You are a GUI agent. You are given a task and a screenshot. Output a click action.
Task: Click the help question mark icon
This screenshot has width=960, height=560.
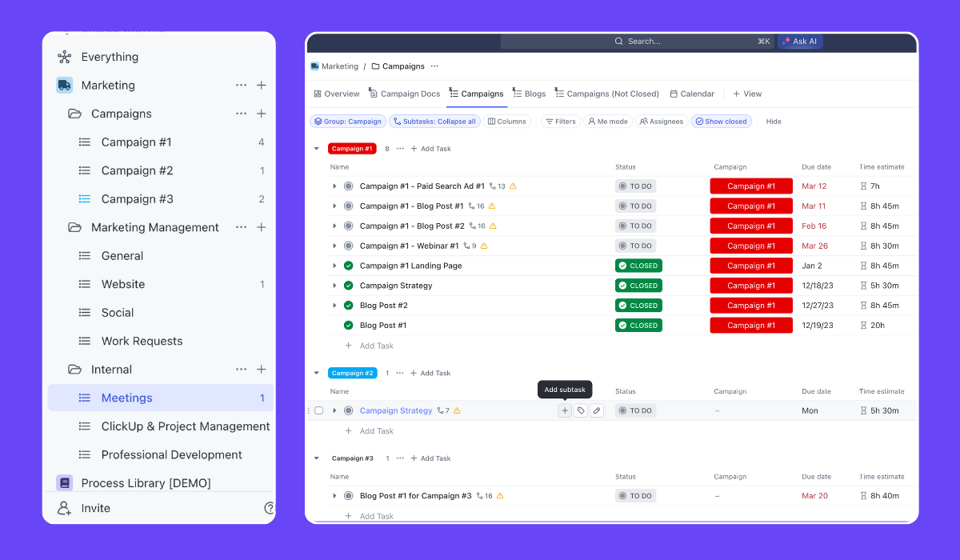[x=270, y=508]
